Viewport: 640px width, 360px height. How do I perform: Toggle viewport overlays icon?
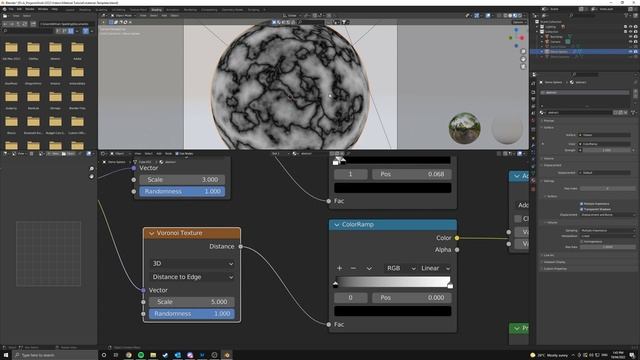(x=488, y=16)
